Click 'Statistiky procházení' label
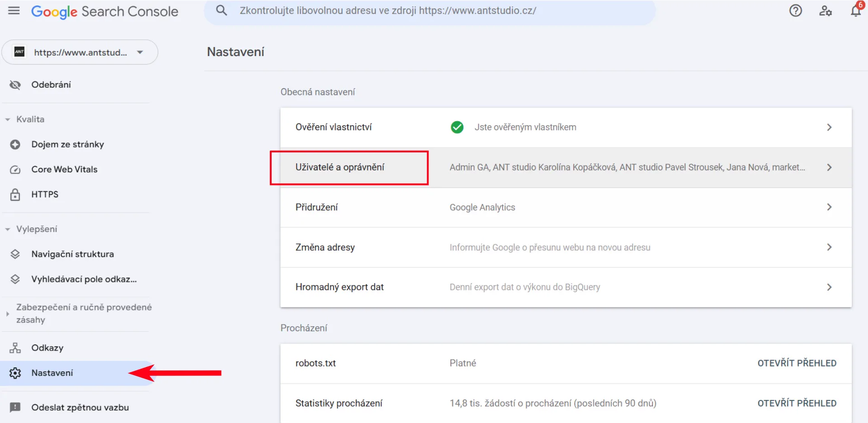Screen dimensions: 868x423 (339, 403)
